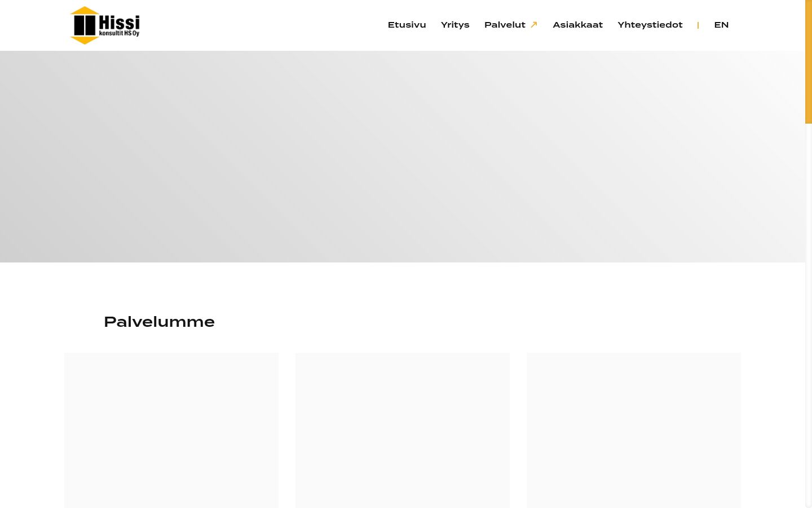Click the Hissikonsultit HS Oy logo
Image resolution: width=812 pixels, height=508 pixels.
[x=105, y=25]
